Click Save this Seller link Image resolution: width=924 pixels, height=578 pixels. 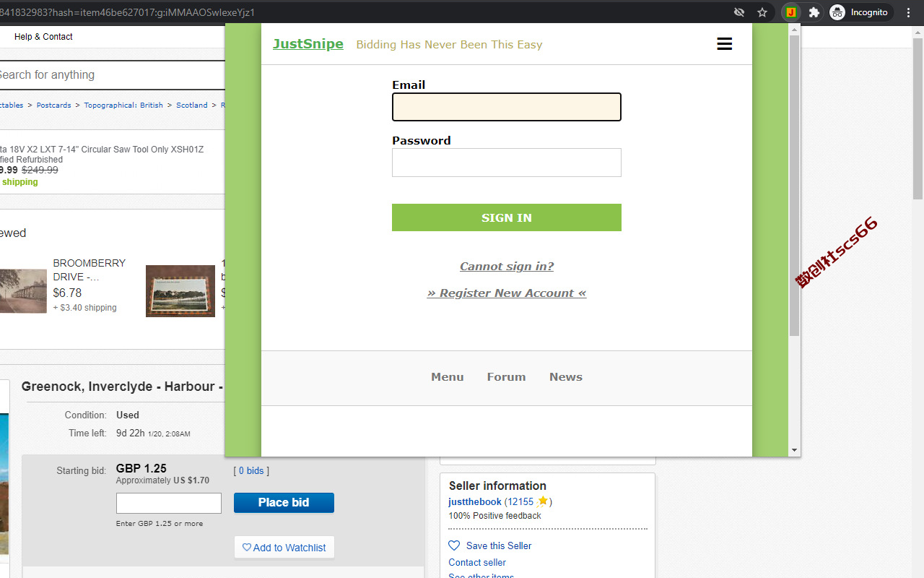click(x=499, y=545)
